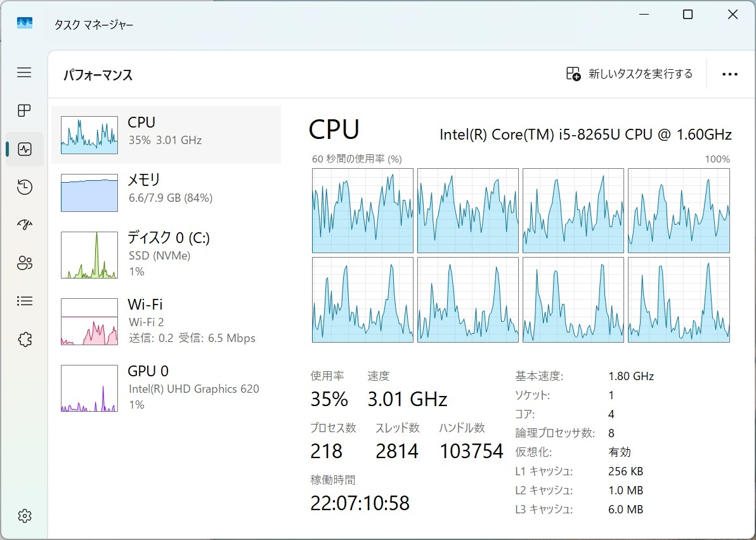The height and width of the screenshot is (540, 756).
Task: Click the Task Manager app icon
Action: point(25,23)
